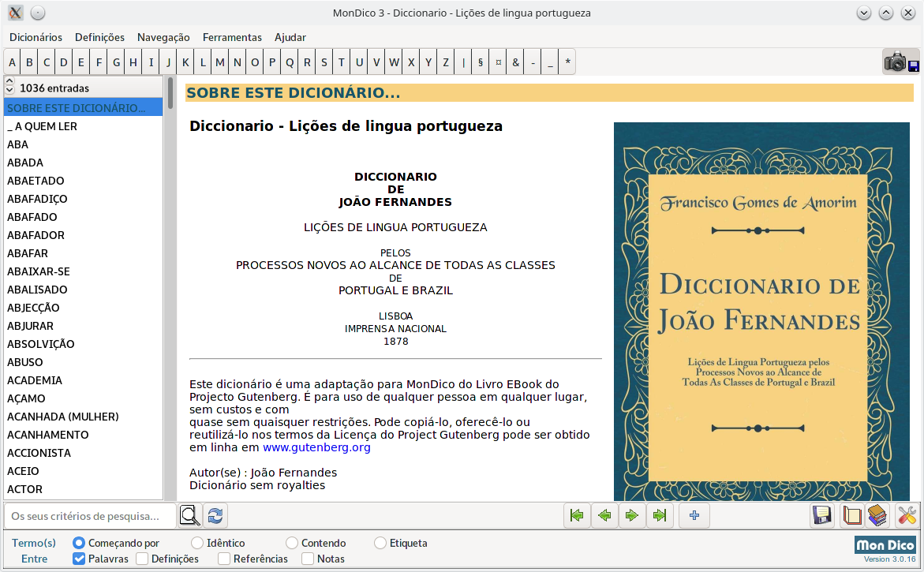Select letter M in alphabet bar

(x=220, y=62)
